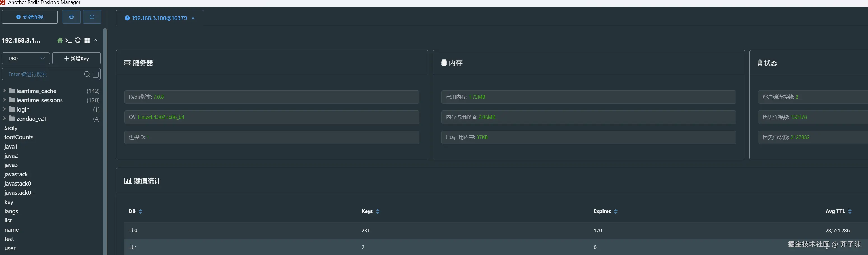Expand the leantime_cache folder
Screen dimensions: 868x255
tap(4, 91)
